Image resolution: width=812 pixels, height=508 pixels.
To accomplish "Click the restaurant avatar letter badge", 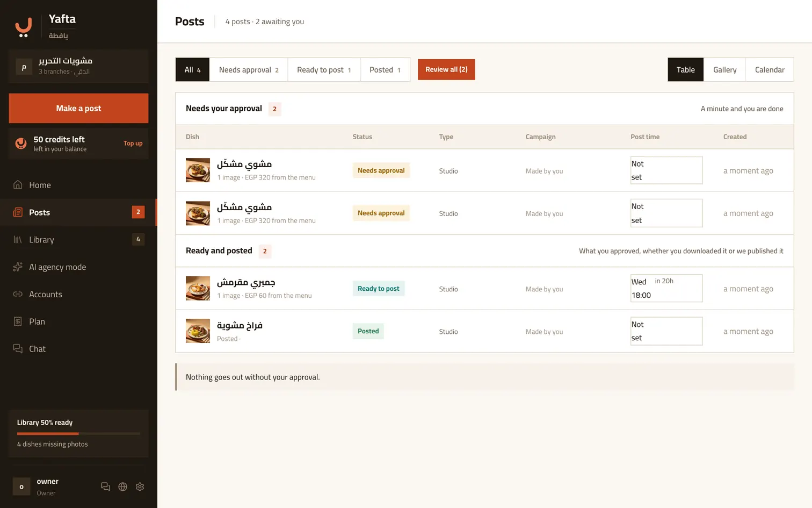I will [x=24, y=67].
